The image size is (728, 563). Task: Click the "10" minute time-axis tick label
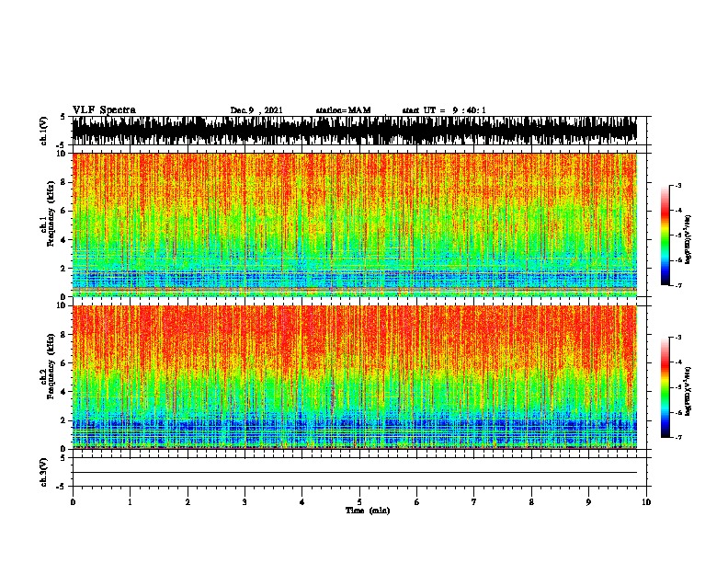[646, 502]
